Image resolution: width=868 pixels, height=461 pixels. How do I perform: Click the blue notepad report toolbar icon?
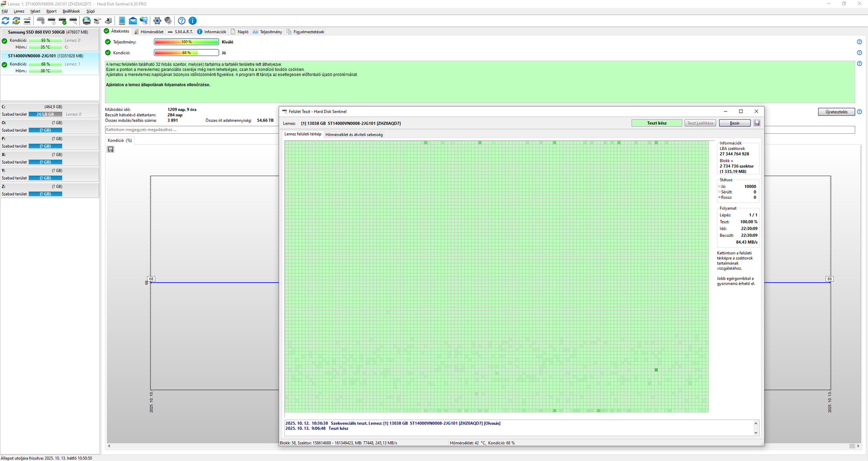click(x=122, y=21)
